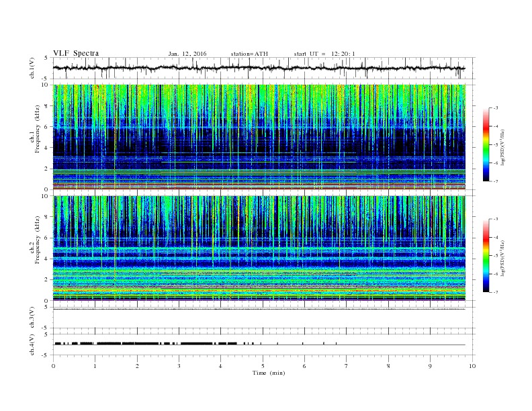
Task: Click the "Time (min)" axis label
Action: (269, 373)
